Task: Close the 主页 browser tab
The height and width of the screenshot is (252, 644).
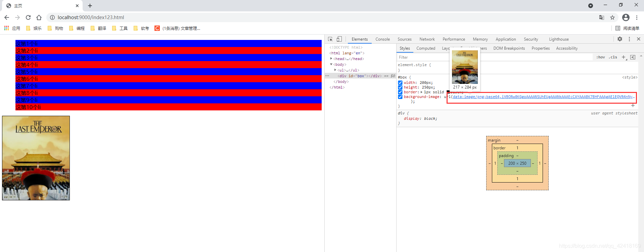Action: (77, 6)
